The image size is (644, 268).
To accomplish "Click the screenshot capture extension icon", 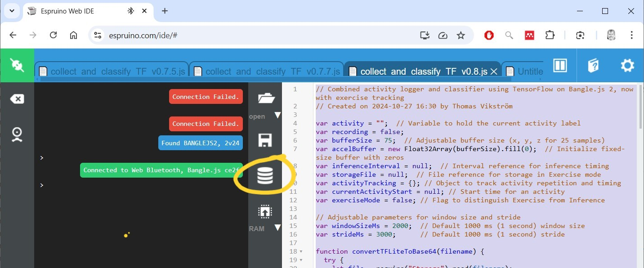I will pyautogui.click(x=580, y=35).
